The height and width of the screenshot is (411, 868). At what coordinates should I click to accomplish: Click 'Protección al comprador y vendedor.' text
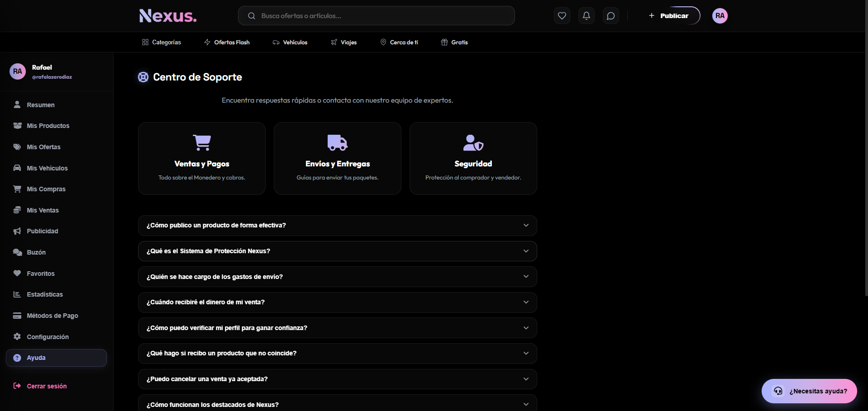point(473,178)
